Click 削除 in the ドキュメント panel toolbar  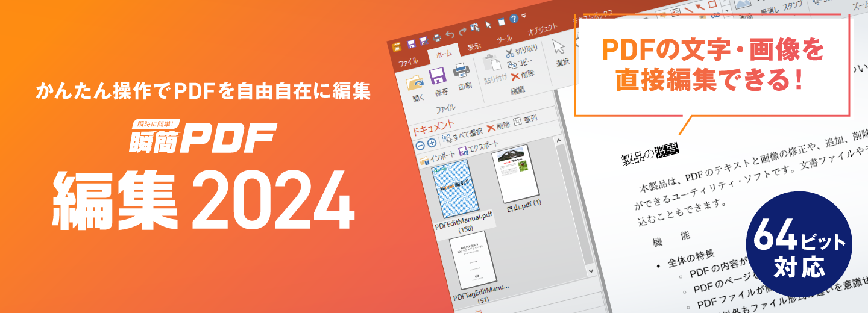click(498, 126)
